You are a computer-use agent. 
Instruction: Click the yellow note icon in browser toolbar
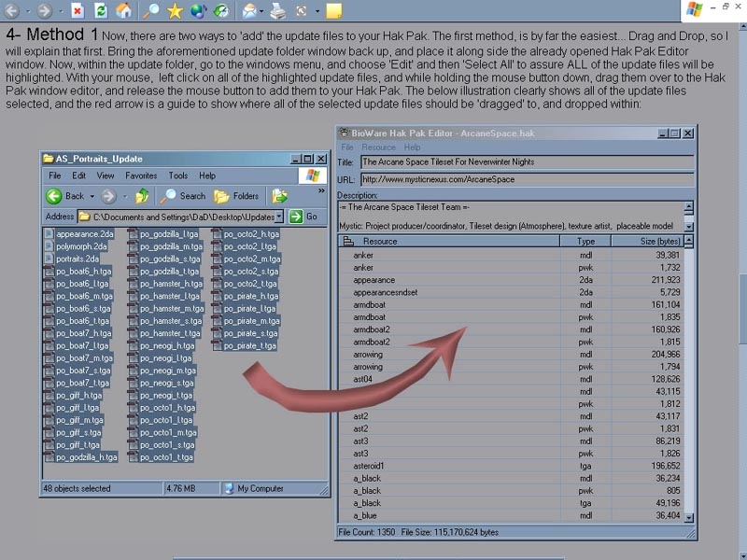click(x=333, y=11)
